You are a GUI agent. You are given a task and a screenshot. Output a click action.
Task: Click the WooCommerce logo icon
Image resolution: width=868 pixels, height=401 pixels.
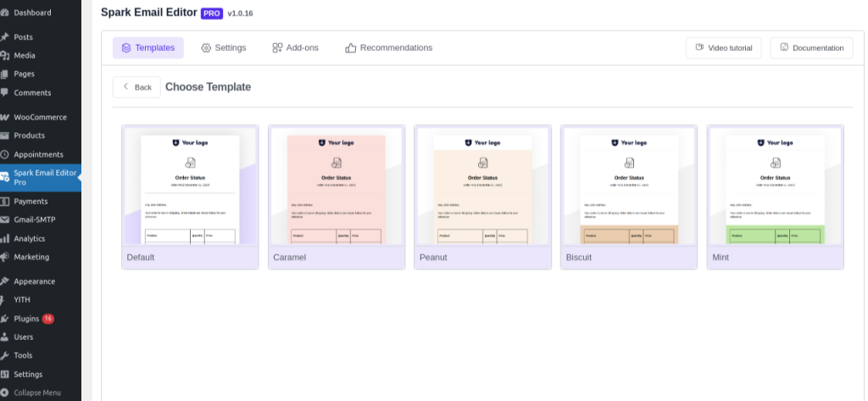4,118
